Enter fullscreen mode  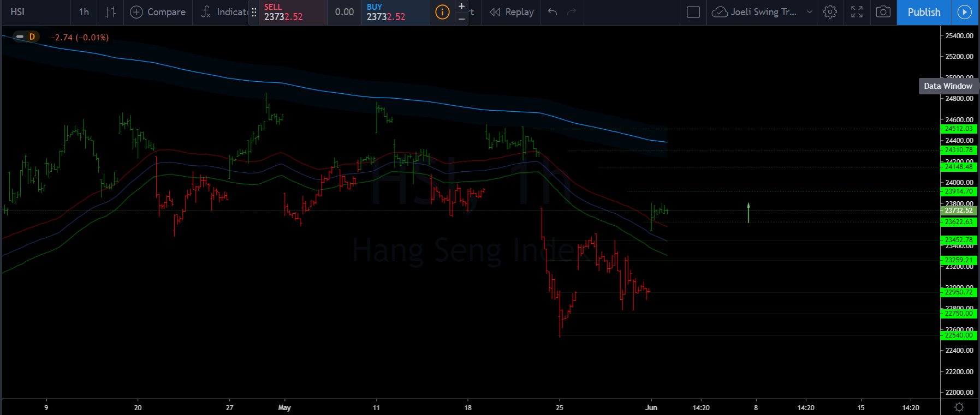coord(857,12)
